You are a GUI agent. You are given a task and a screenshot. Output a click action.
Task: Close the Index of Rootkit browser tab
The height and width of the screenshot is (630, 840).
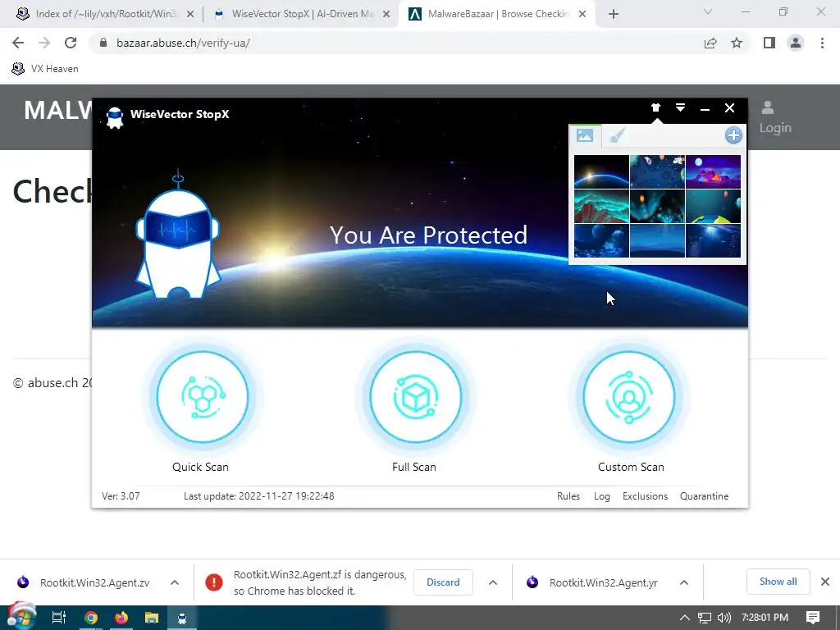point(190,15)
